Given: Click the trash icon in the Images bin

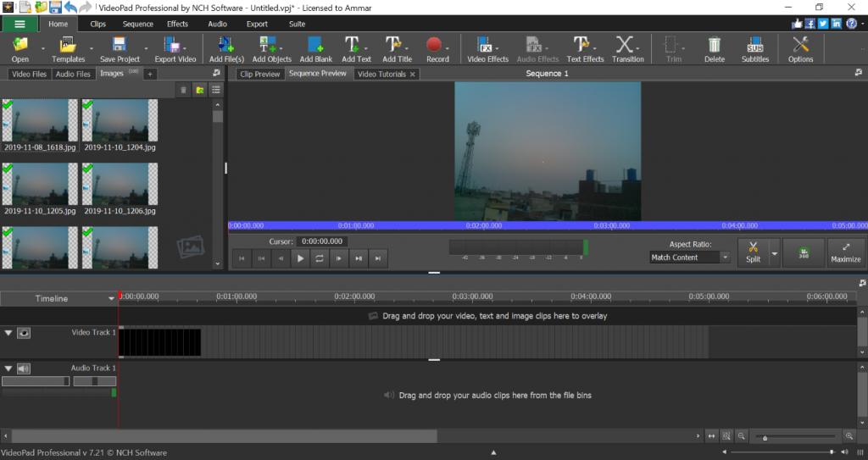Looking at the screenshot, I should [x=184, y=90].
